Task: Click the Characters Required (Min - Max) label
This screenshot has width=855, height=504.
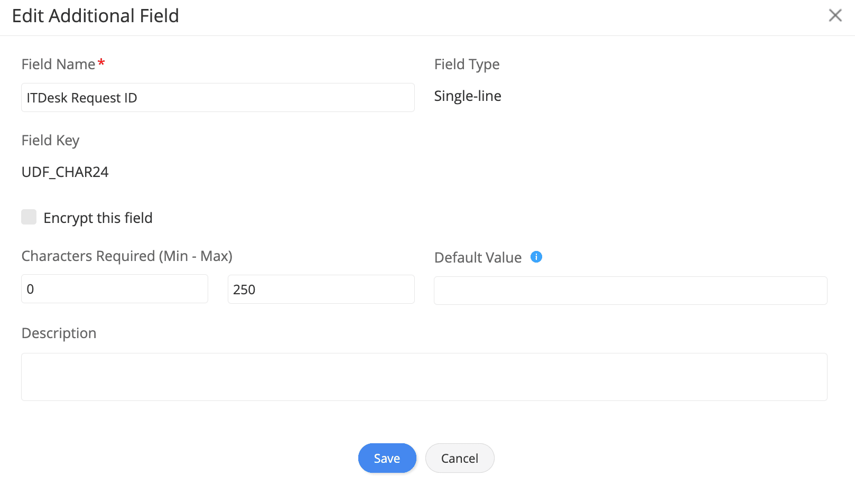Action: coord(127,256)
